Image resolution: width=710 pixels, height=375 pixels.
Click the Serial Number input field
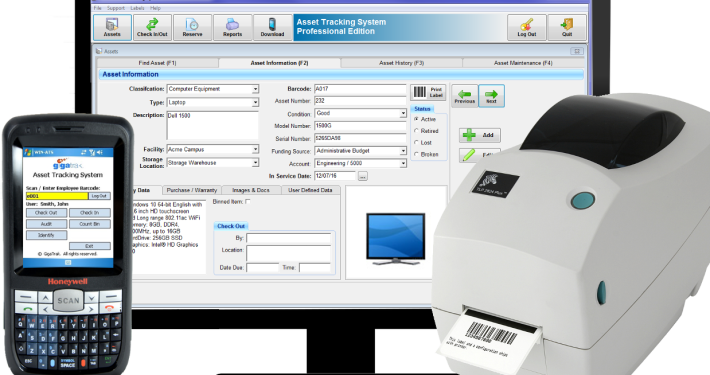click(360, 138)
